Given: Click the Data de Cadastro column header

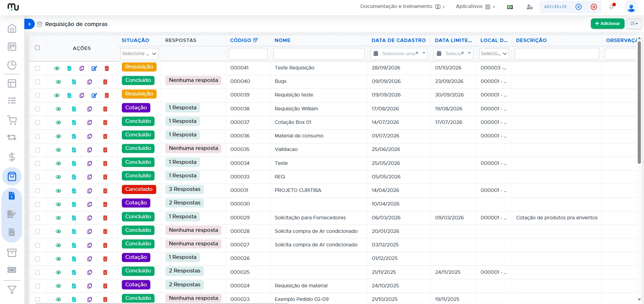Looking at the screenshot, I should [x=399, y=40].
